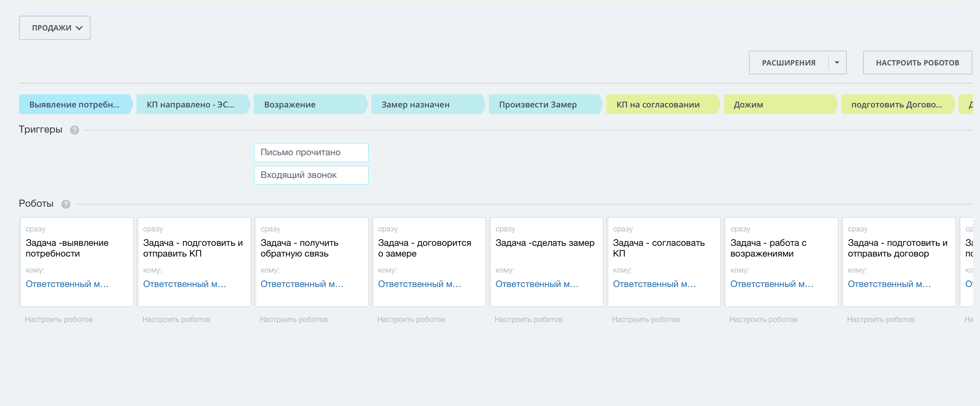
Task: Open the Входящий звонок trigger
Action: [311, 175]
